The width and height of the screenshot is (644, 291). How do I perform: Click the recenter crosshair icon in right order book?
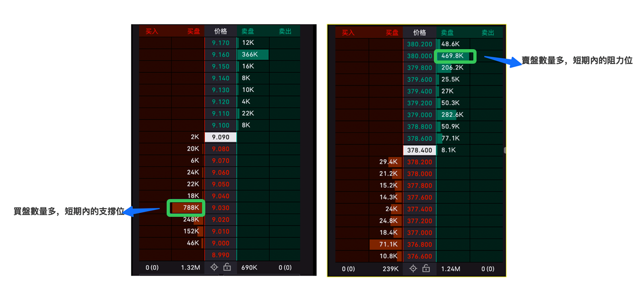pyautogui.click(x=413, y=268)
